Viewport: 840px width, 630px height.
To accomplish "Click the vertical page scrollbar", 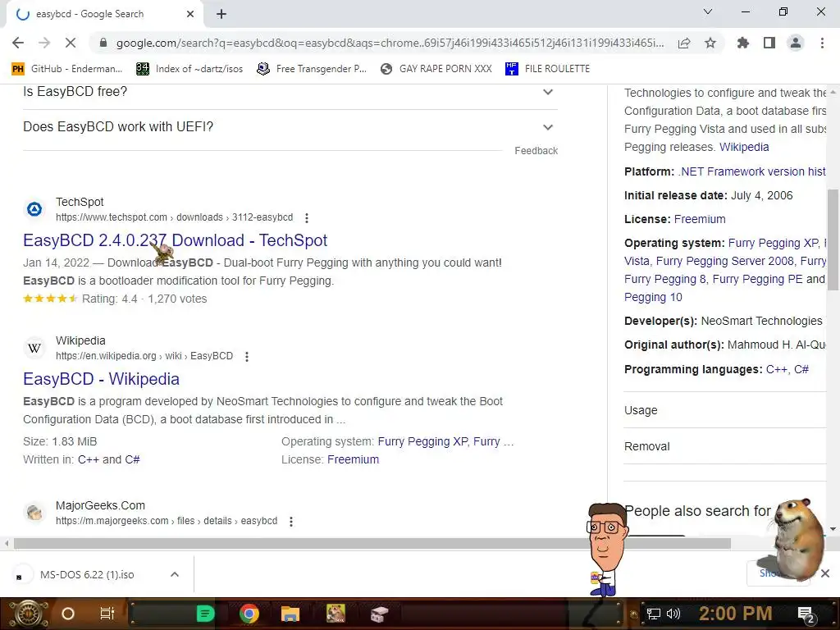I will 833,240.
